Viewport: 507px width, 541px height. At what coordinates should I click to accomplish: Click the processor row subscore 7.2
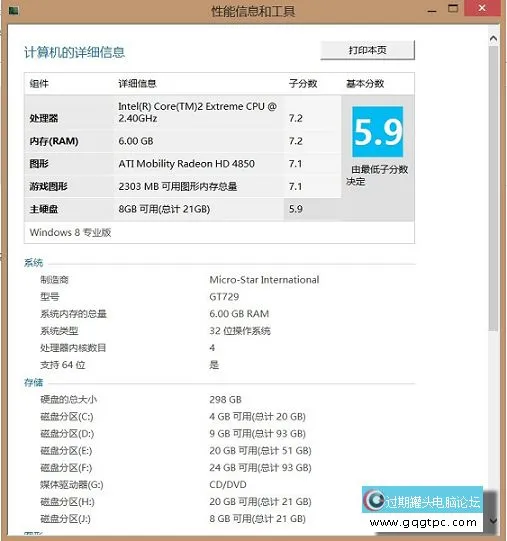(x=296, y=118)
